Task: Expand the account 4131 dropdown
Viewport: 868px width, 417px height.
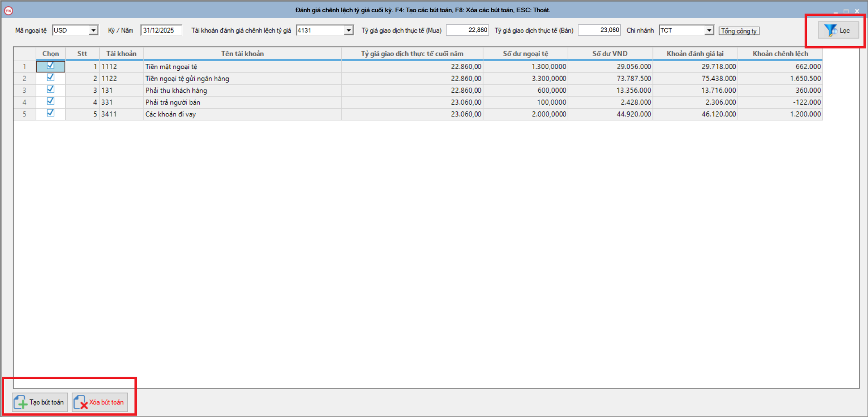Action: pos(349,30)
